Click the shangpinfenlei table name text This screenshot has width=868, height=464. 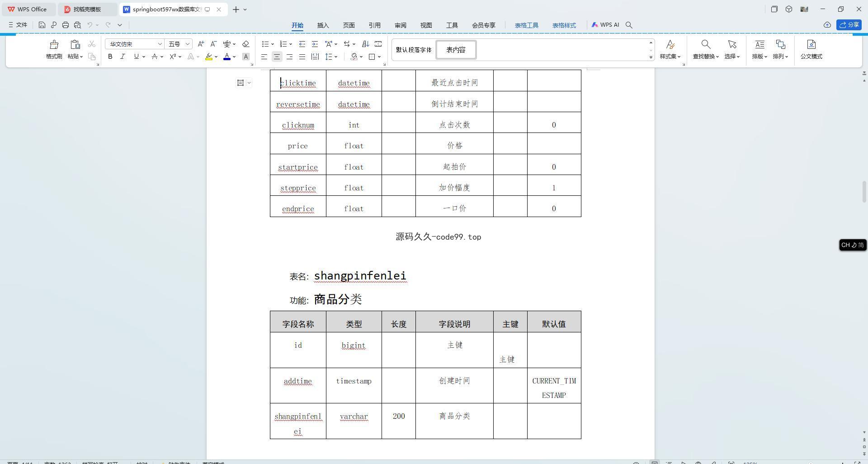pos(360,275)
